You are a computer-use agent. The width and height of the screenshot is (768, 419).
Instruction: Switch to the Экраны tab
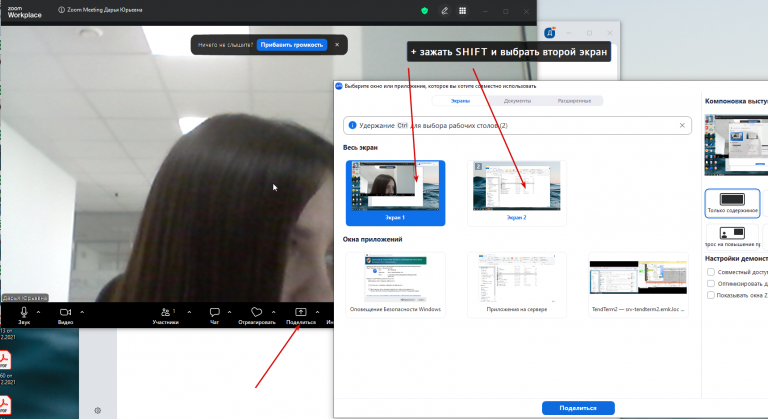[x=460, y=101]
